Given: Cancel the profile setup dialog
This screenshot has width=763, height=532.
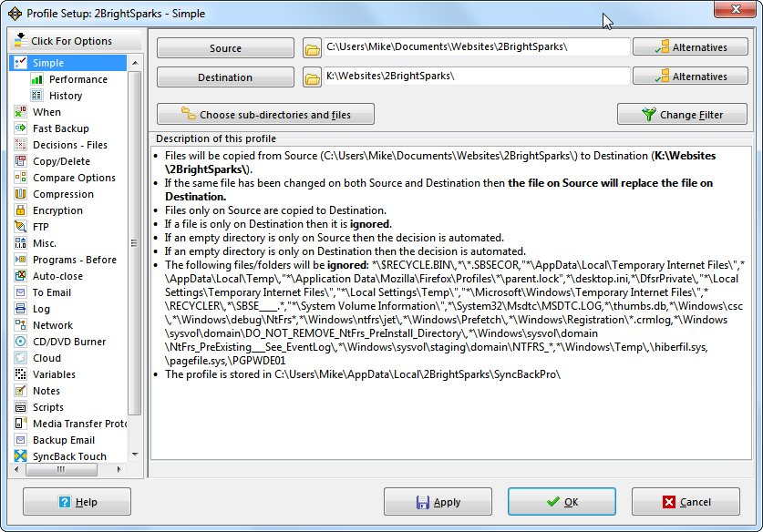Looking at the screenshot, I should pyautogui.click(x=686, y=502).
